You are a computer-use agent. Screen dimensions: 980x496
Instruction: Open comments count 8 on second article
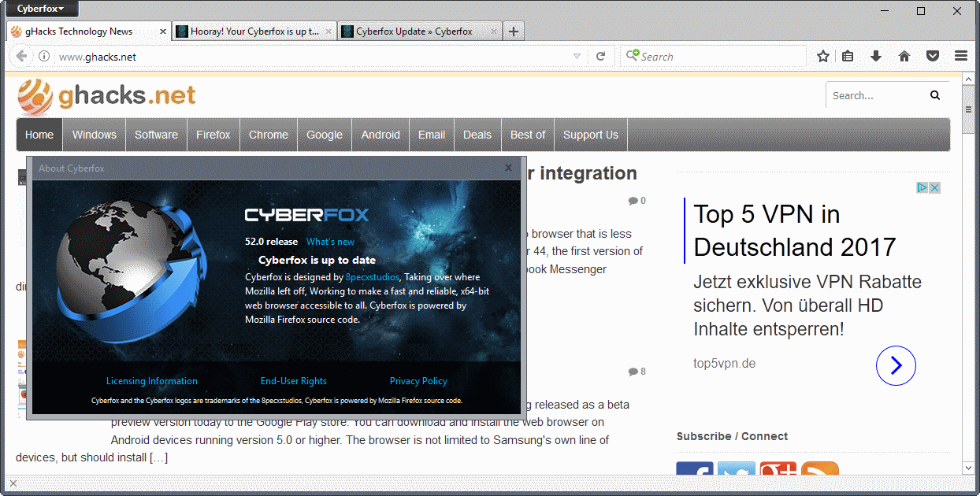click(637, 372)
